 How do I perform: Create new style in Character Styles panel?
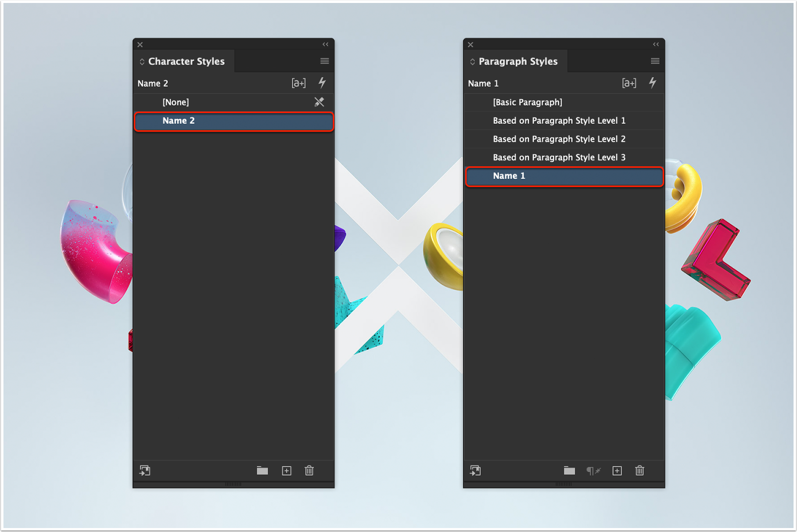[x=286, y=471]
